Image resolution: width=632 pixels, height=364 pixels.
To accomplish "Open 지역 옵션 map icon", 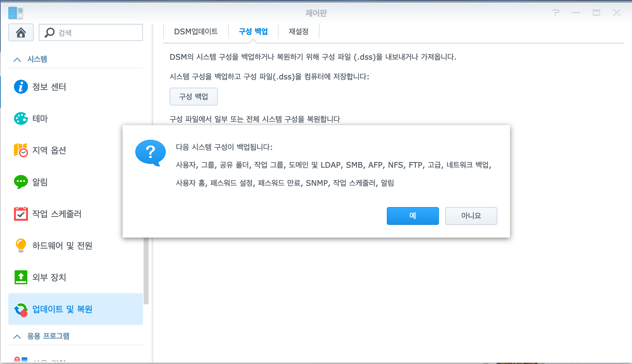I will [x=21, y=150].
